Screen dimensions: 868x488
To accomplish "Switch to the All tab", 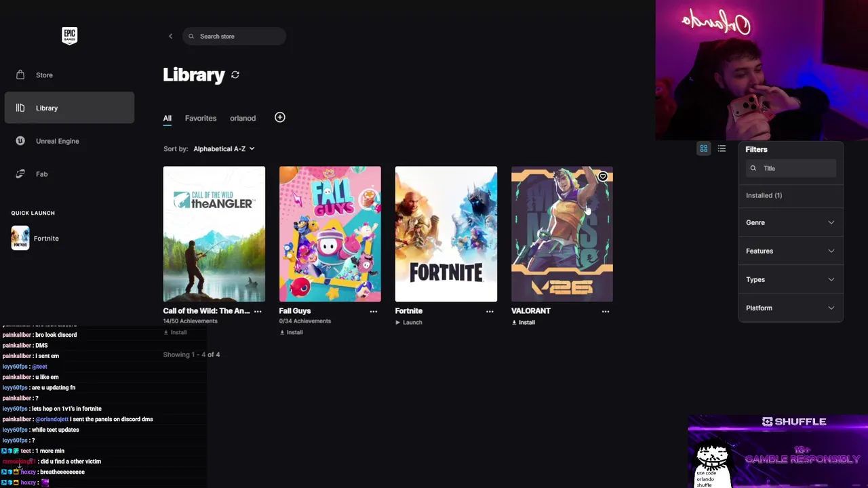I will coord(167,118).
